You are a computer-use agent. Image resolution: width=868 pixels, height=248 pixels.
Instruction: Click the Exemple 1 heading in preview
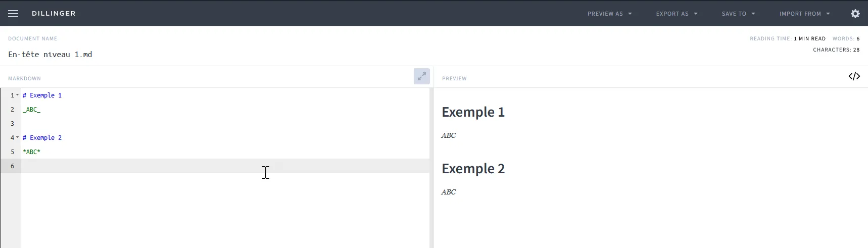pos(473,112)
